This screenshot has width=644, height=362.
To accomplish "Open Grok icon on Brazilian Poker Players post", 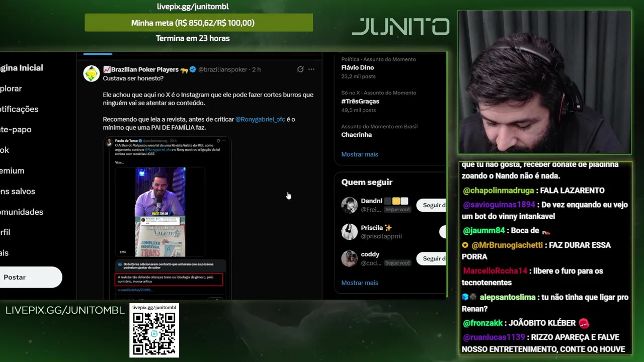I will [300, 69].
